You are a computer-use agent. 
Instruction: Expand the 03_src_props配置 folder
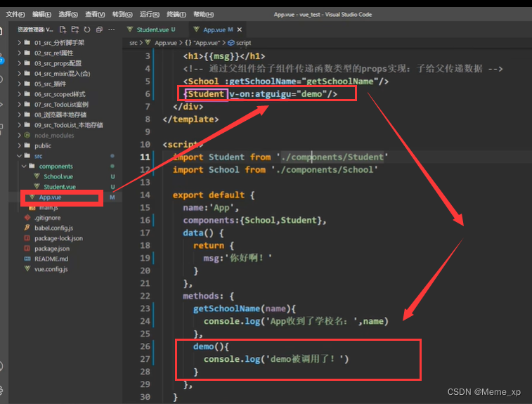point(58,63)
